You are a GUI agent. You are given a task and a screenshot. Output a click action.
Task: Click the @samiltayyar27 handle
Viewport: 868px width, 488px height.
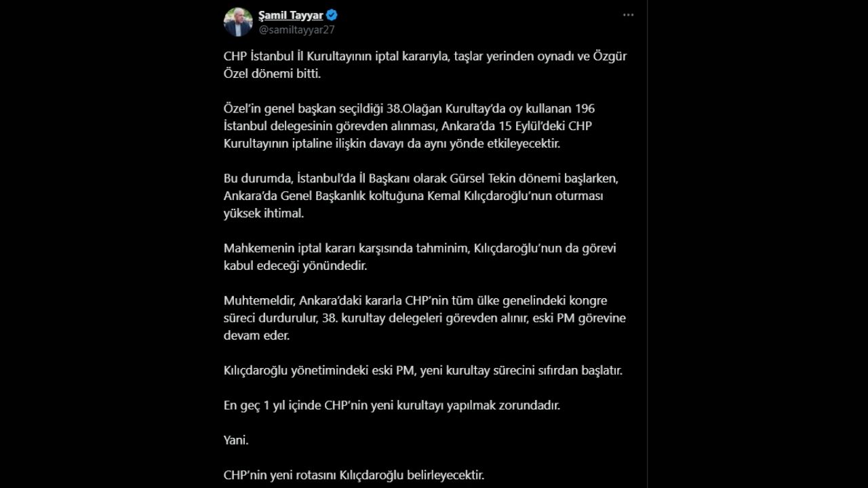click(x=296, y=29)
